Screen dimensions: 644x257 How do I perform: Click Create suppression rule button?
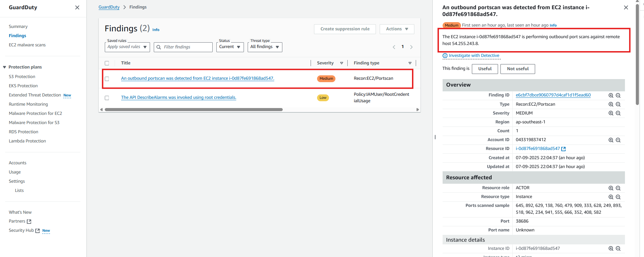tap(345, 29)
